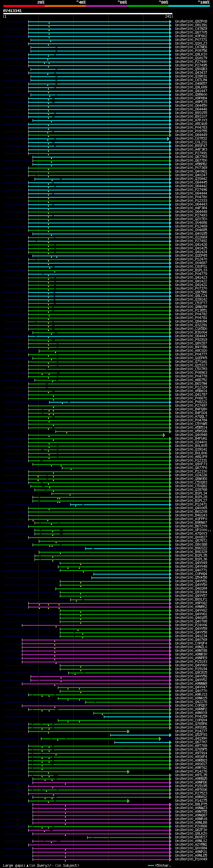Select the AV413341 query title
The width and height of the screenshot is (213, 868).
[12, 11]
